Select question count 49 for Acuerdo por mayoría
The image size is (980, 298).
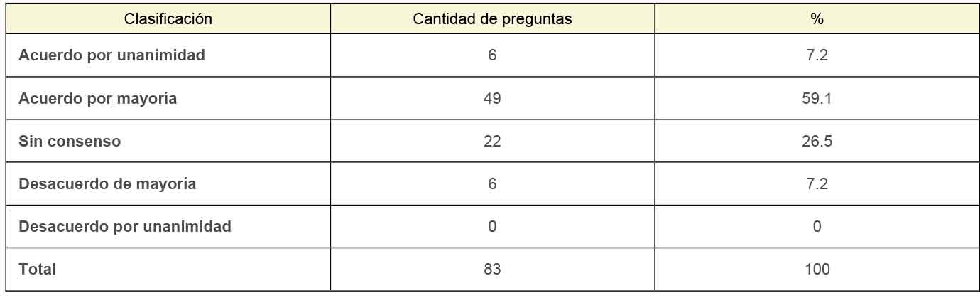click(x=492, y=99)
